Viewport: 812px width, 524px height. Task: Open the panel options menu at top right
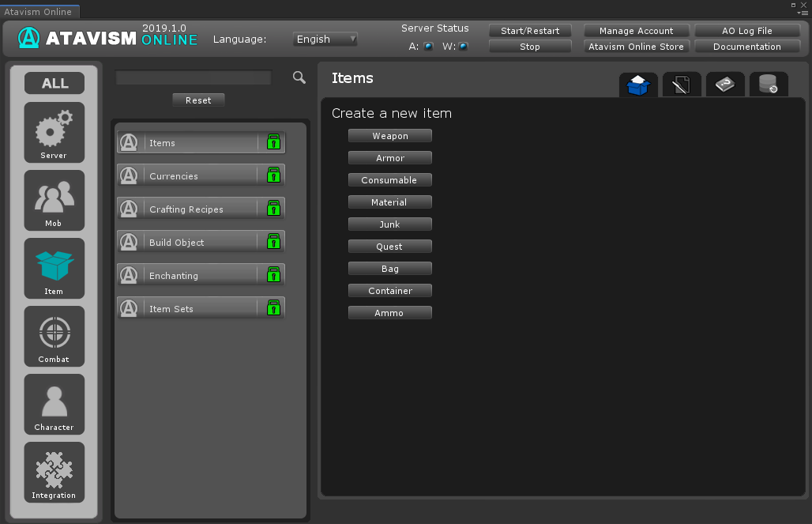tap(803, 13)
